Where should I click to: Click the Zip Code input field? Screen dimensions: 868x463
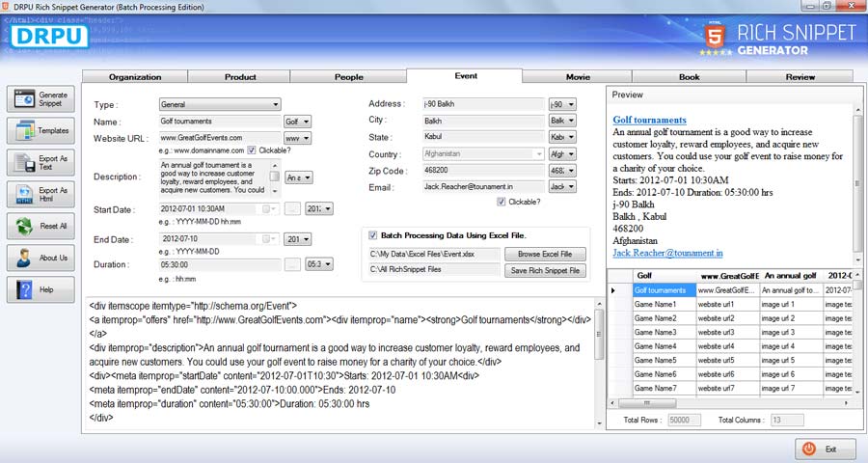[483, 171]
